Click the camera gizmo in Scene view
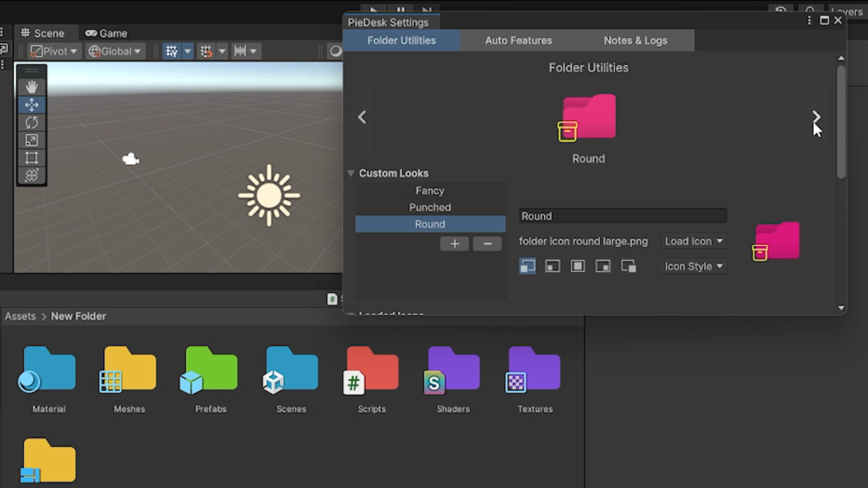 coord(131,159)
